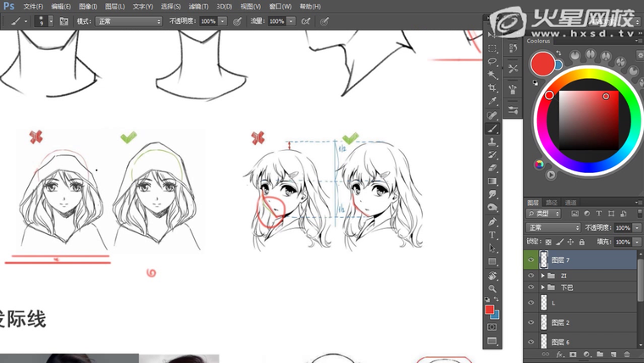Expand the ZI layer group
The image size is (644, 363).
(542, 276)
